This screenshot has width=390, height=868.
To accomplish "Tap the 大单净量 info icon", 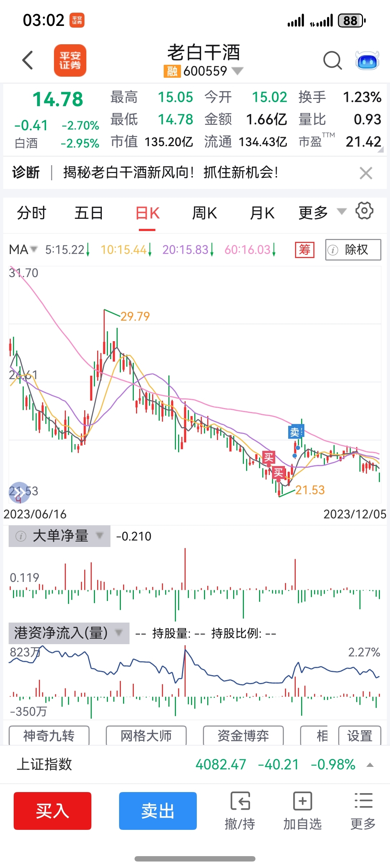I will click(21, 536).
